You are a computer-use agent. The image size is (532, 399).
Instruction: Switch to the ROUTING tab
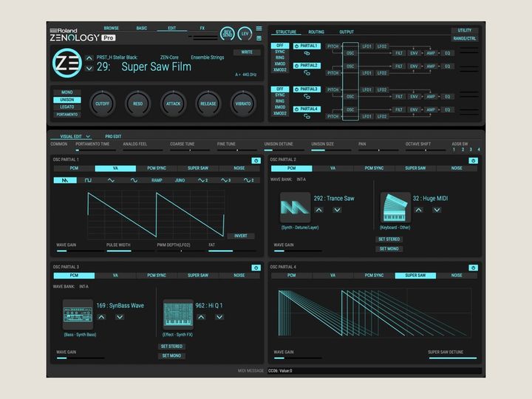316,32
